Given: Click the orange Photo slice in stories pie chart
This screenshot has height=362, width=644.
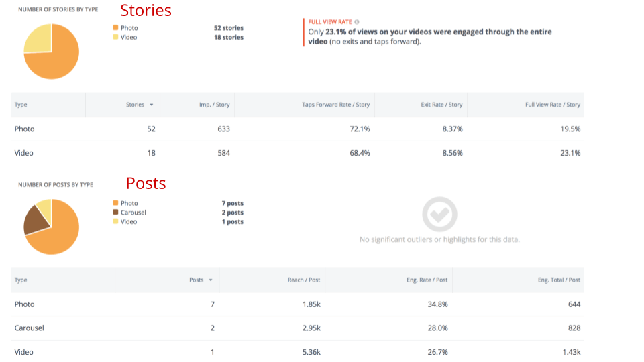Looking at the screenshot, I should click(x=58, y=62).
